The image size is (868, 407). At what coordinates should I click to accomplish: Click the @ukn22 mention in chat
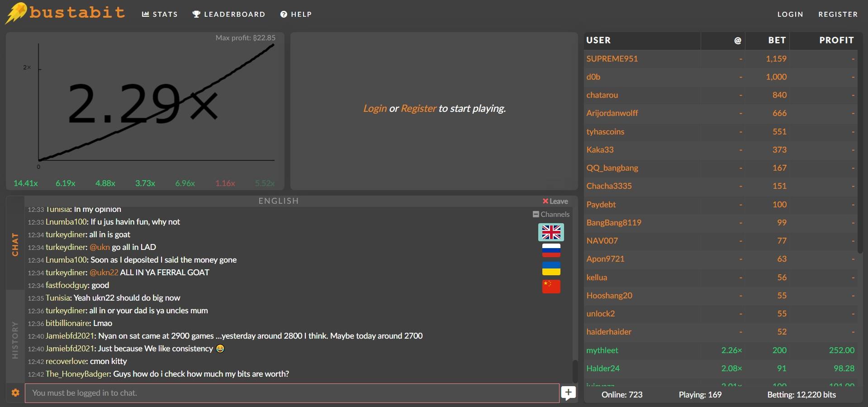[104, 273]
